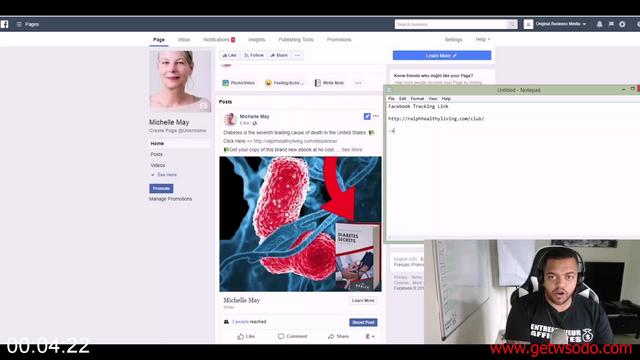
Task: Choose Photo/Video post option
Action: (x=239, y=83)
